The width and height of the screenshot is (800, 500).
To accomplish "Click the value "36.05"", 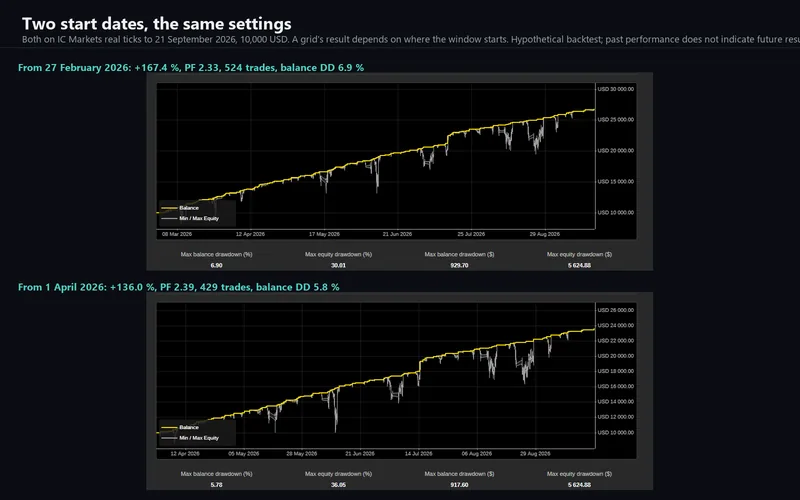I will click(x=338, y=485).
